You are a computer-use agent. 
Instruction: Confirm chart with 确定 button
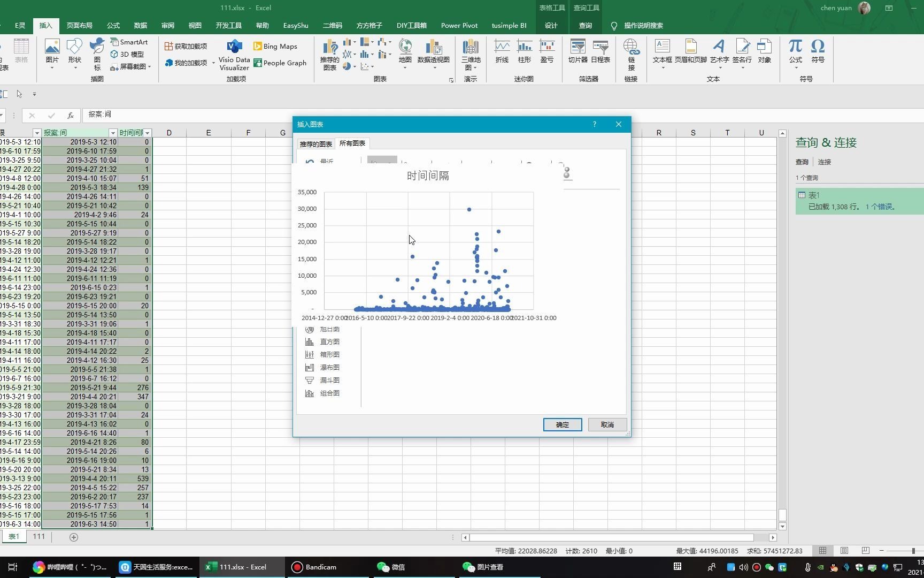click(563, 425)
